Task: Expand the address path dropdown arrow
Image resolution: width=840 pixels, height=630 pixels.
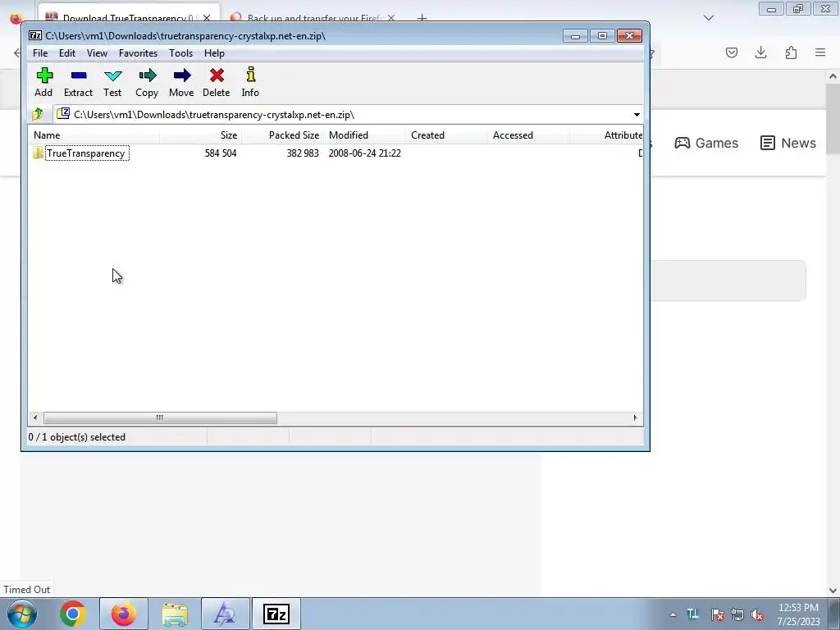Action: point(637,115)
